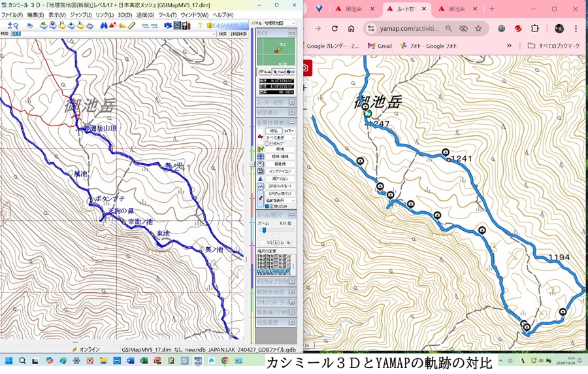588x374 pixels.
Task: Click the eraser-like blue icon in toolbar
Action: [x=29, y=25]
